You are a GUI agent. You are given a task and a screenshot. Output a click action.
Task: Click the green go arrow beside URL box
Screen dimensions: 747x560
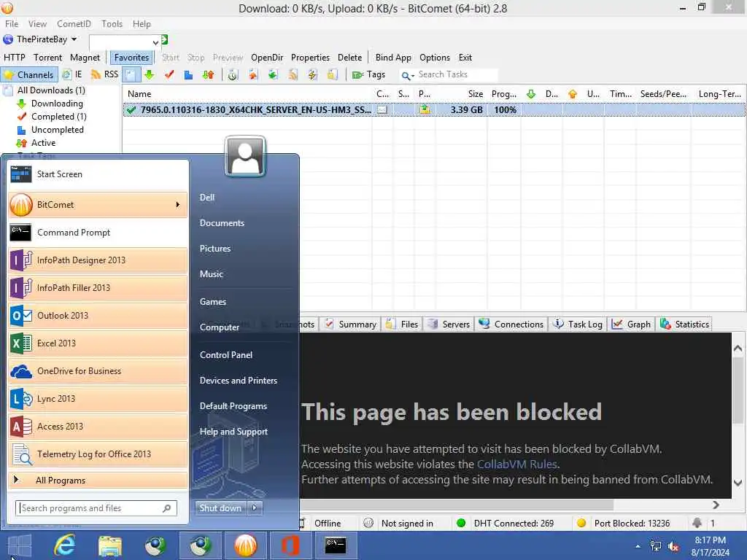tap(165, 39)
